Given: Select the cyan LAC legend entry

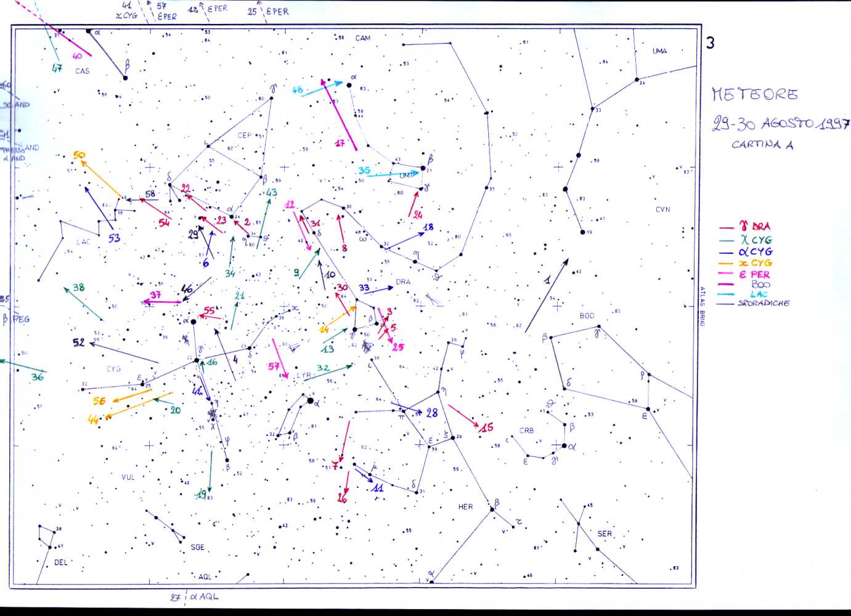Looking at the screenshot, I should pyautogui.click(x=759, y=294).
